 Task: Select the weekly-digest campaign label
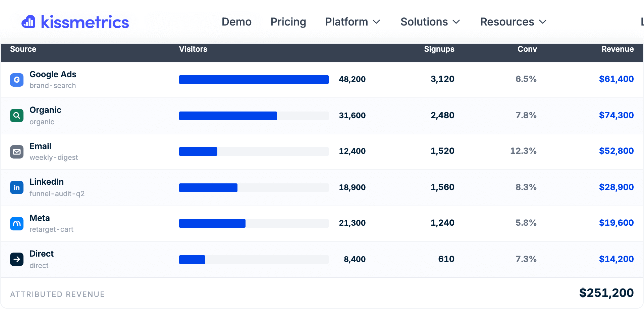pyautogui.click(x=54, y=158)
